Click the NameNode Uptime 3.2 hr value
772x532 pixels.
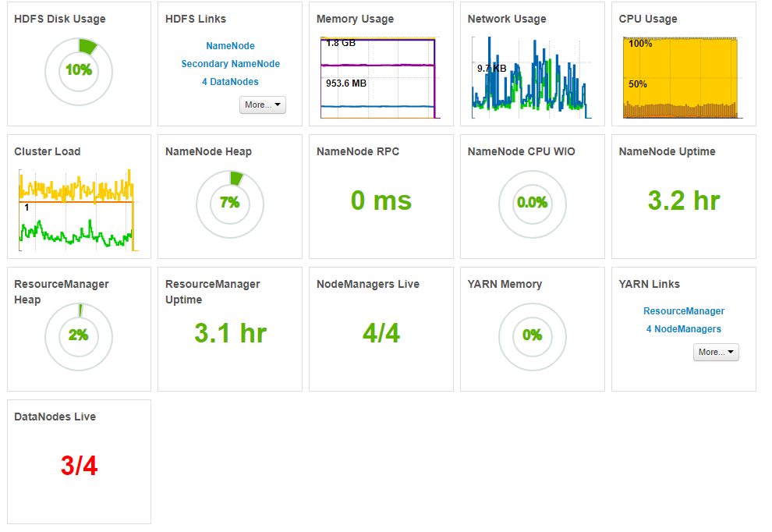684,200
